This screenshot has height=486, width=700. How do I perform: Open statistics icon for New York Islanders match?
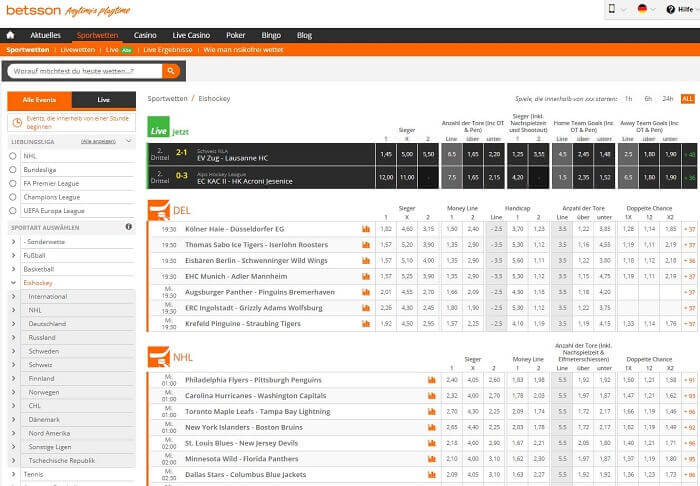432,427
